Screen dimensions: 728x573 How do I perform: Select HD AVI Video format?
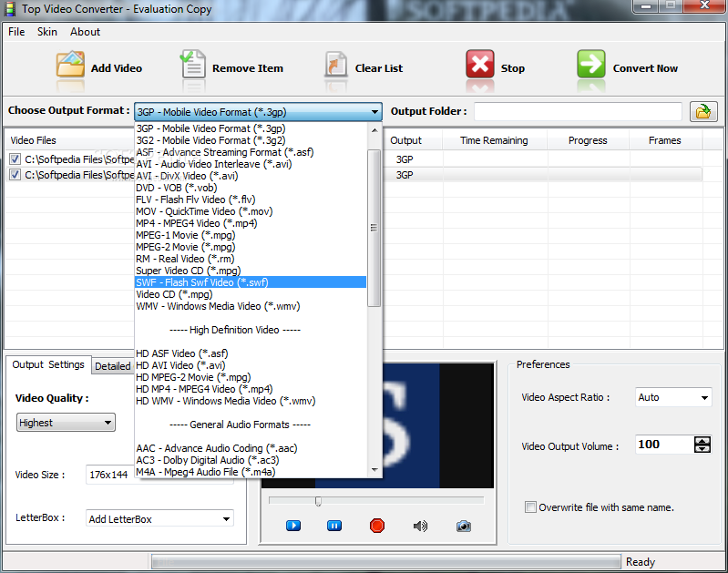point(251,365)
